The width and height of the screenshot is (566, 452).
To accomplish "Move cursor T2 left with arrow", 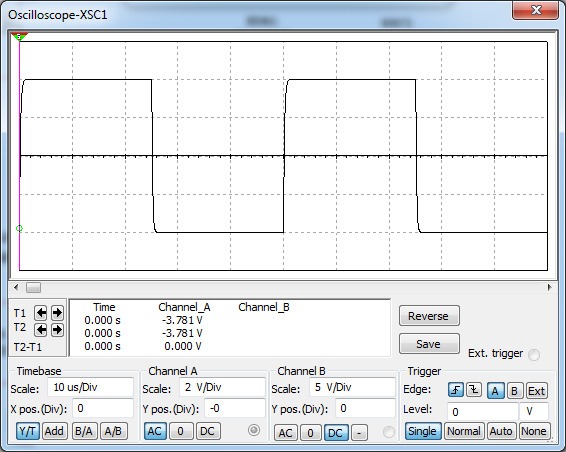I will [x=41, y=330].
